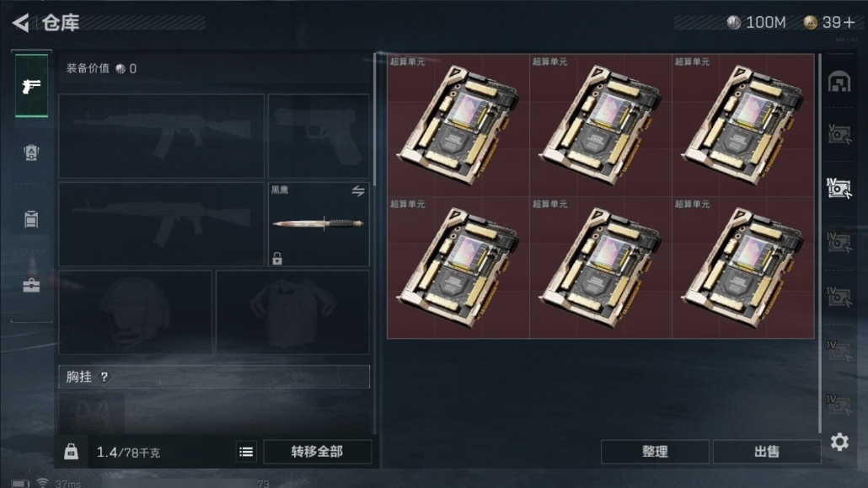The image size is (868, 488).
Task: Go back using the arrow beside 仓库
Action: click(x=21, y=23)
